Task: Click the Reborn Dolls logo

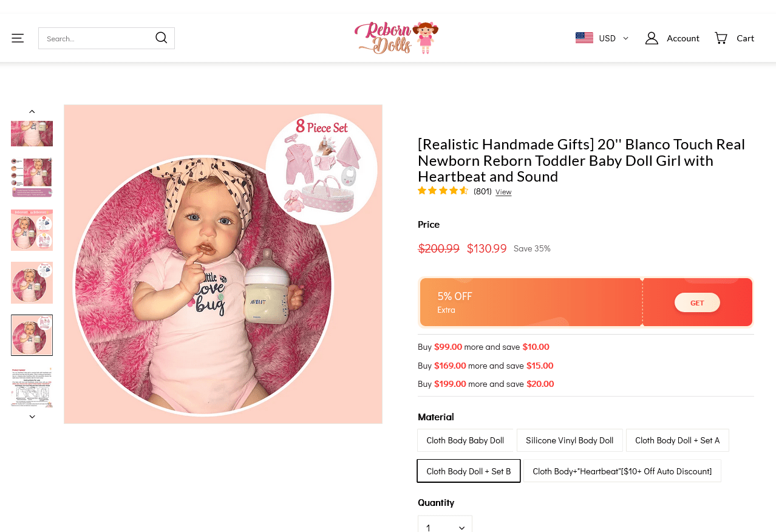Action: pos(395,37)
